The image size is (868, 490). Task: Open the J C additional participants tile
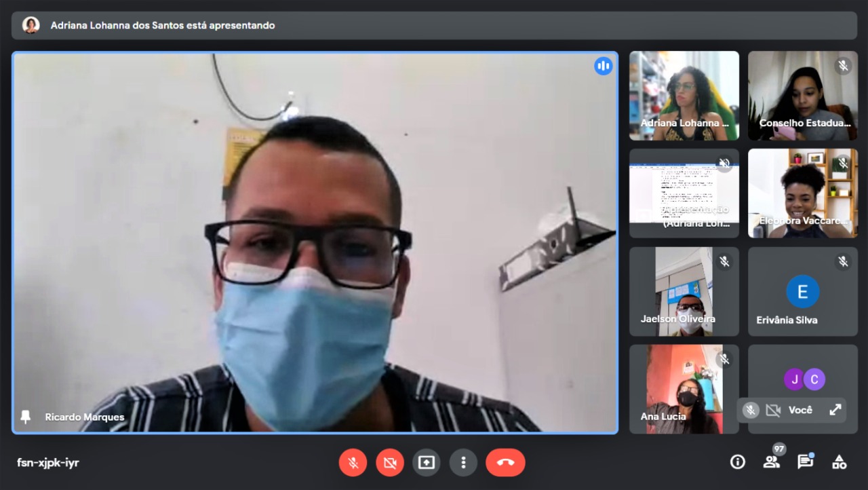[x=804, y=379]
